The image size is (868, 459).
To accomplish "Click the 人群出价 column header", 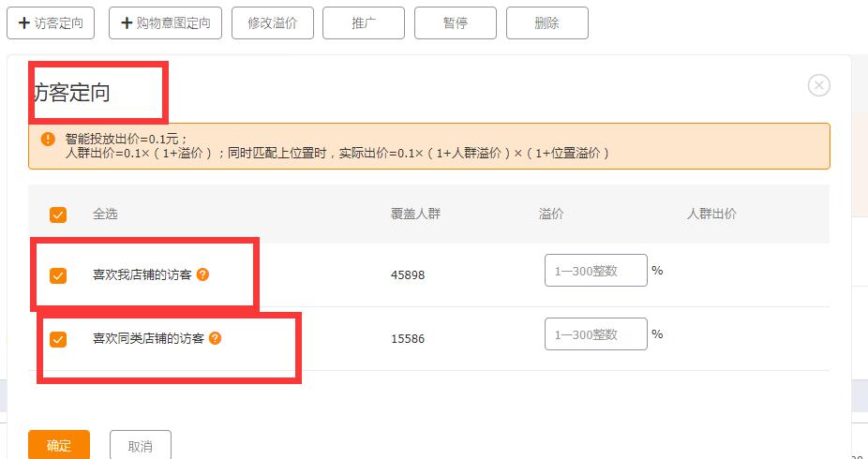I will click(x=711, y=214).
